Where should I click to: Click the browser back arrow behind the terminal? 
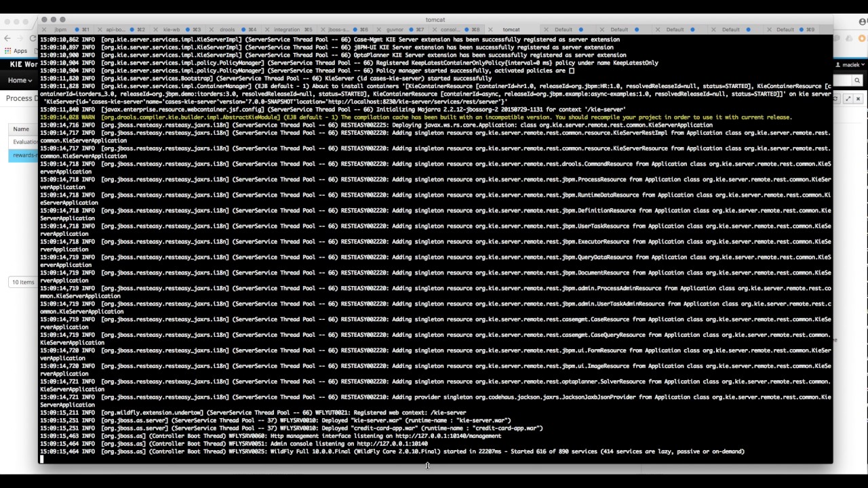click(7, 39)
